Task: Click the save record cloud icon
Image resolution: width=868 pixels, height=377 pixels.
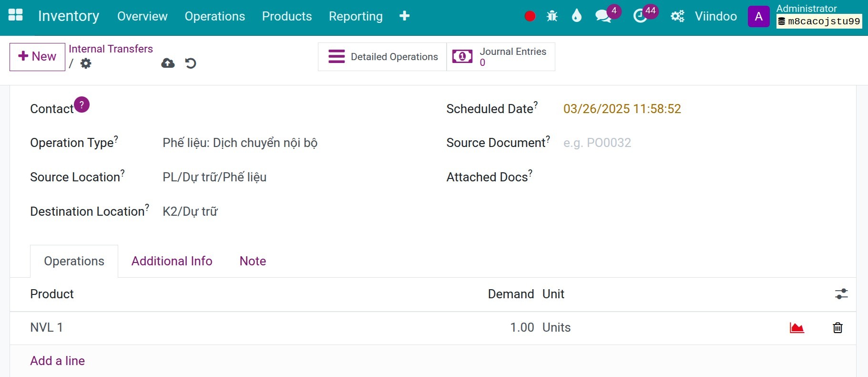Action: tap(168, 63)
